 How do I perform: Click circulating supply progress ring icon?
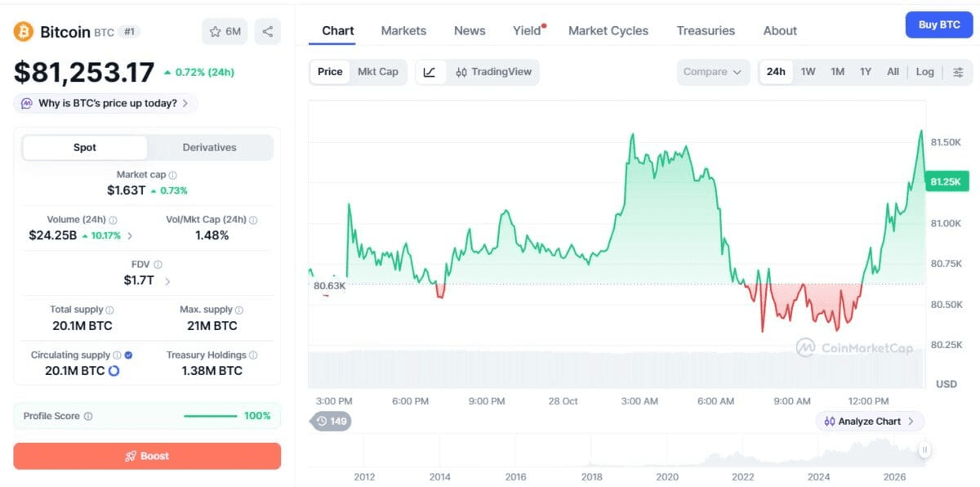114,371
